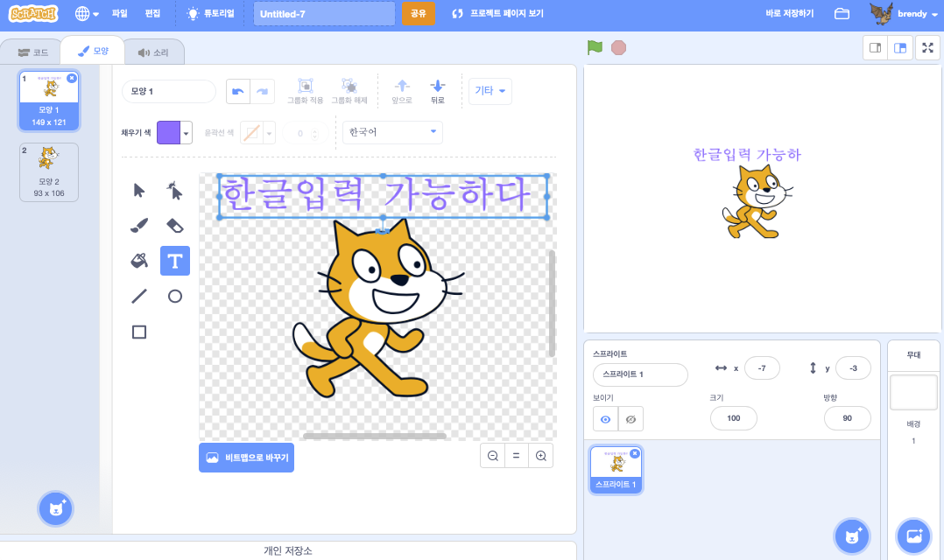
Task: Switch to large stage layout
Action: click(900, 47)
